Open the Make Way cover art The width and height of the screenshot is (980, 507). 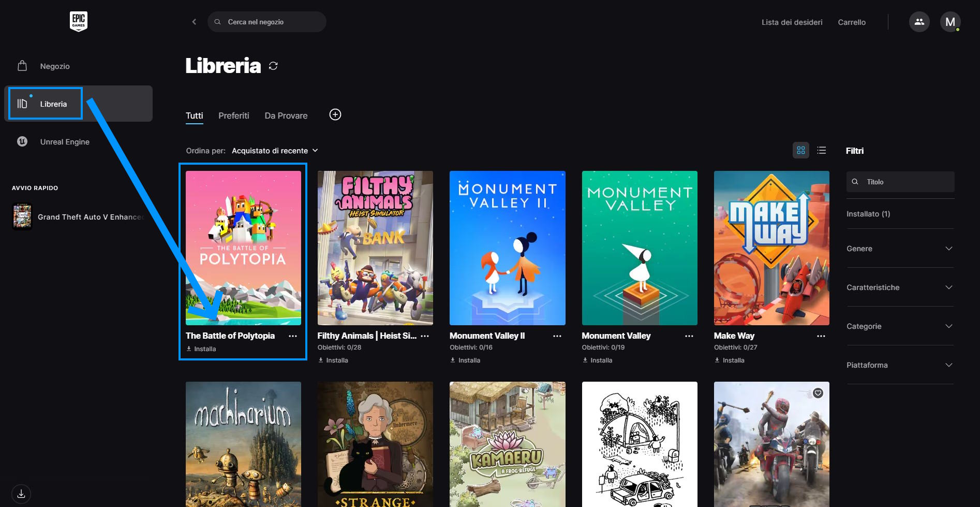coord(771,248)
